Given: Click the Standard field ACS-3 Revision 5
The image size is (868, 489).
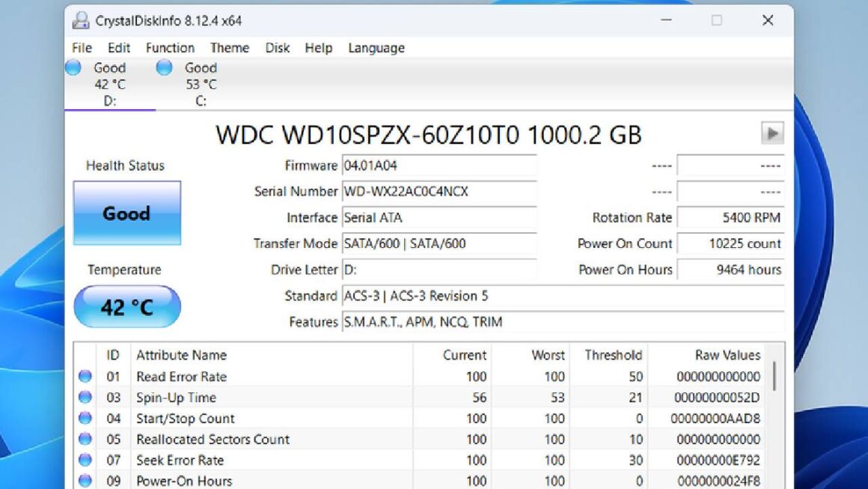Looking at the screenshot, I should [563, 296].
